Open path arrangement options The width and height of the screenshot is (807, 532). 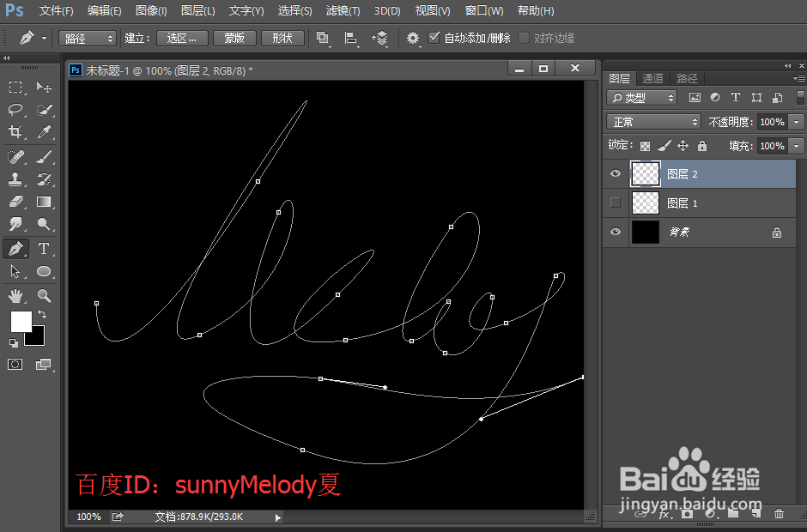[x=379, y=38]
